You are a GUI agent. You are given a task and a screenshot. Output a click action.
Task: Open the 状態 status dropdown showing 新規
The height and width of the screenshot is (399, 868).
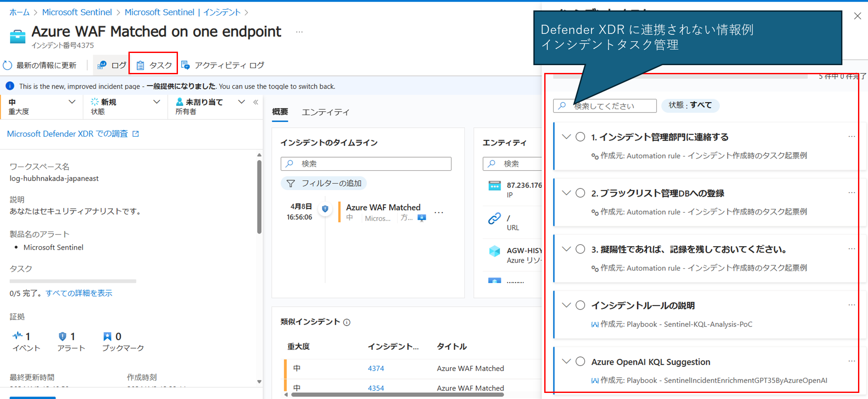tap(125, 106)
